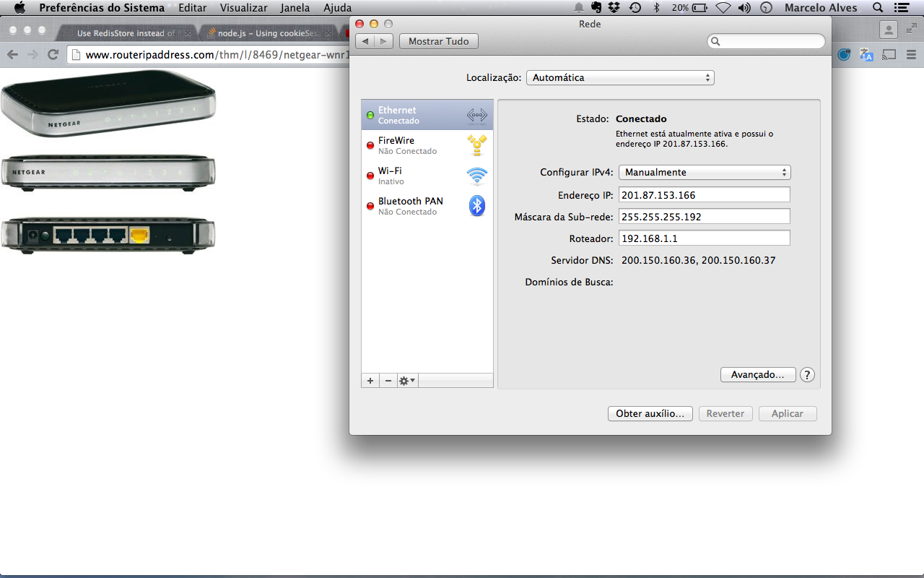924x578 pixels.
Task: Open the Bluetooth status menu
Action: 656,8
